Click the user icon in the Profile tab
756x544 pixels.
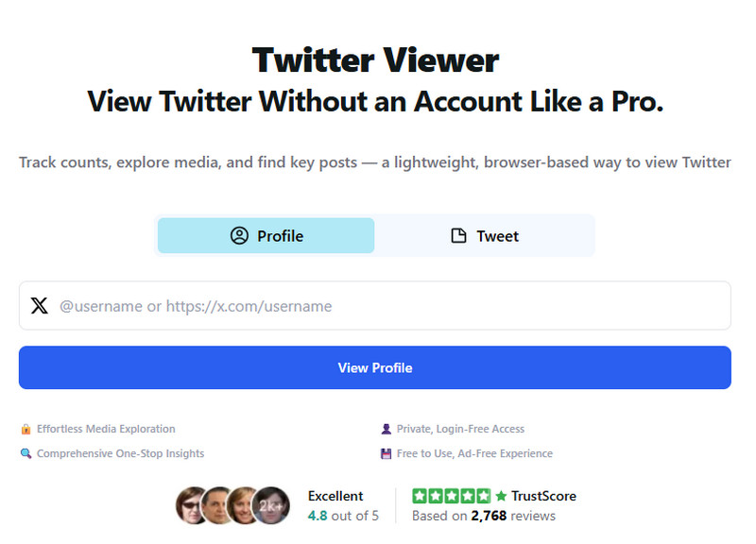(239, 236)
